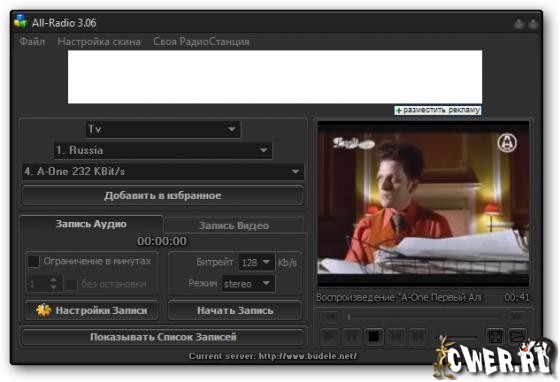
Task: Click the 'разместить рекламу' link
Action: tap(438, 110)
